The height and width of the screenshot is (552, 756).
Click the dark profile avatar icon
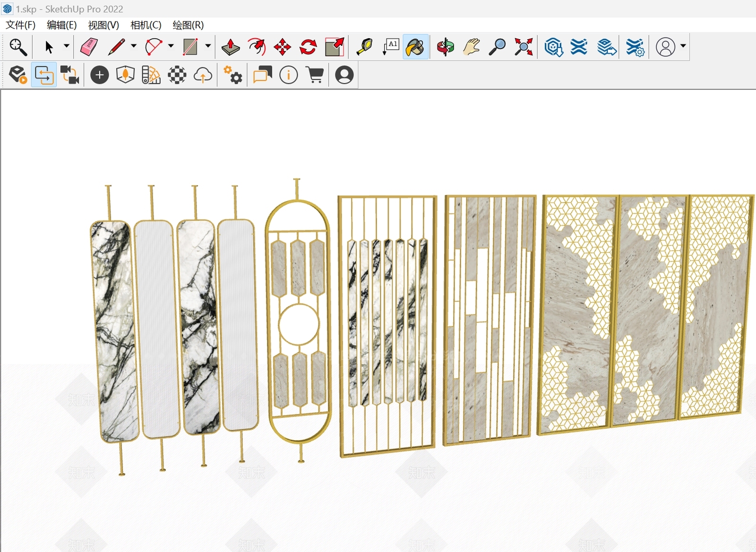click(x=344, y=75)
